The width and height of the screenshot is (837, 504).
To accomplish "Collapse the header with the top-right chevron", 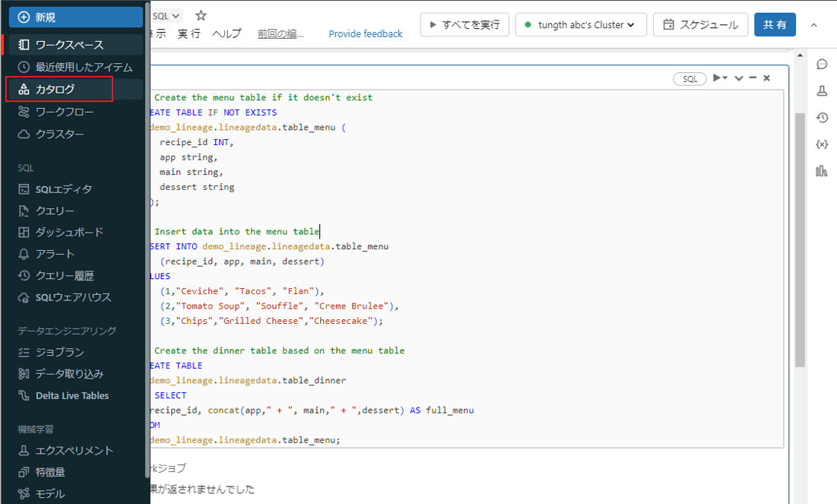I will 814,25.
